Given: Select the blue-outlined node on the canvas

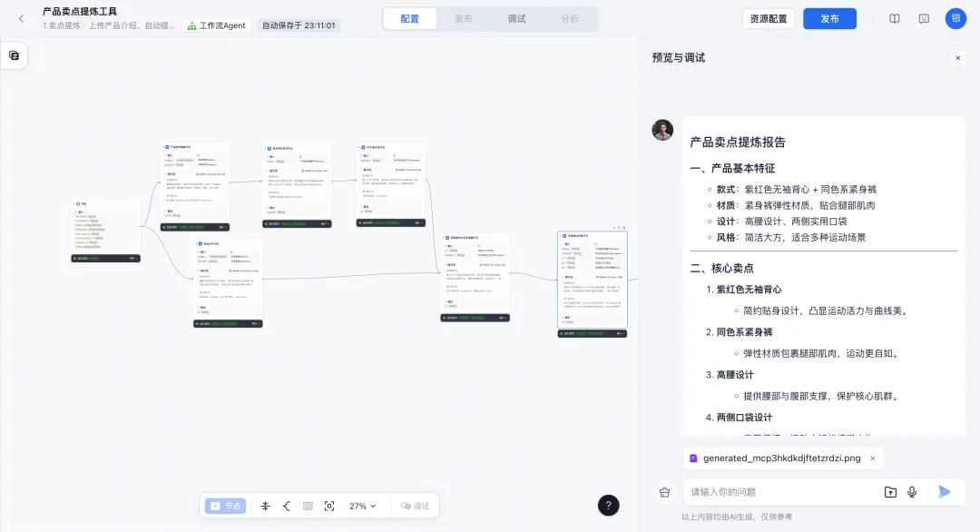Looking at the screenshot, I should pos(593,280).
